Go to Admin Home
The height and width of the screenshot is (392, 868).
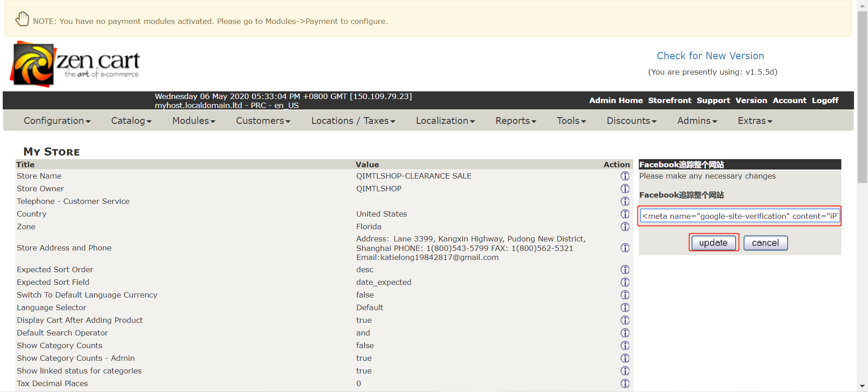pos(616,100)
